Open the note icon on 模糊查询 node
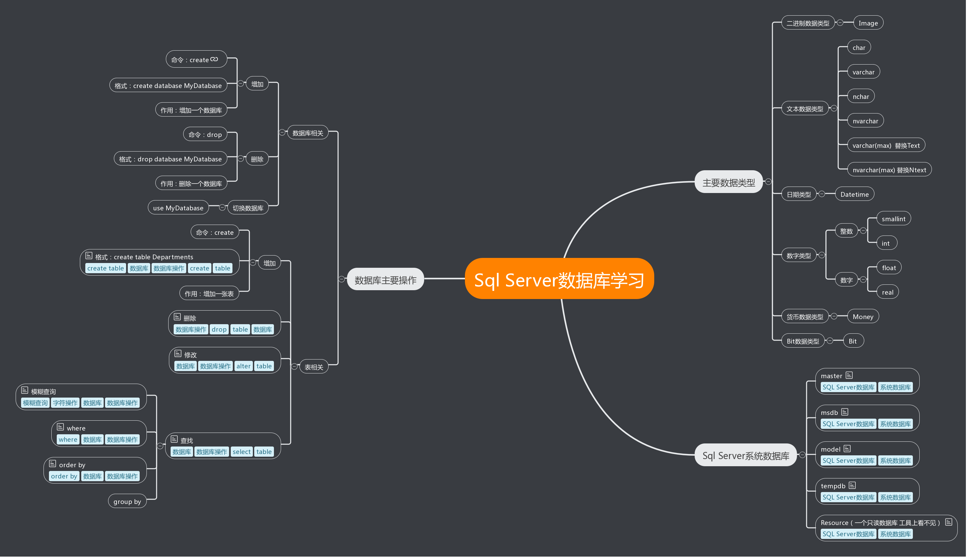The width and height of the screenshot is (972, 560). point(24,390)
